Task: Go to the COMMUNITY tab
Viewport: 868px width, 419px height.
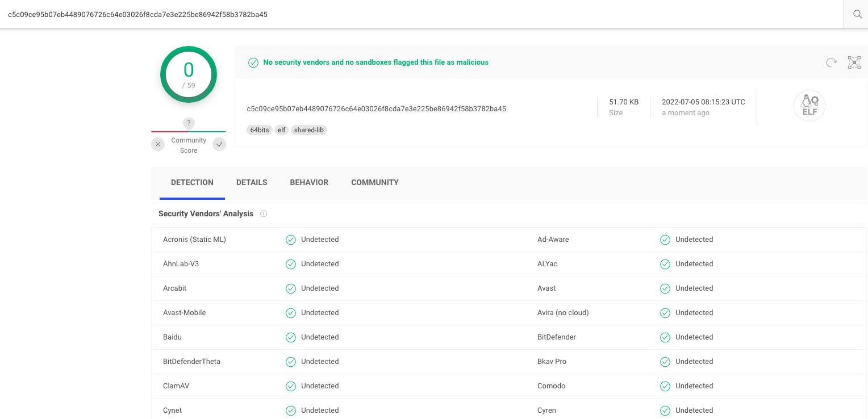Action: tap(374, 182)
